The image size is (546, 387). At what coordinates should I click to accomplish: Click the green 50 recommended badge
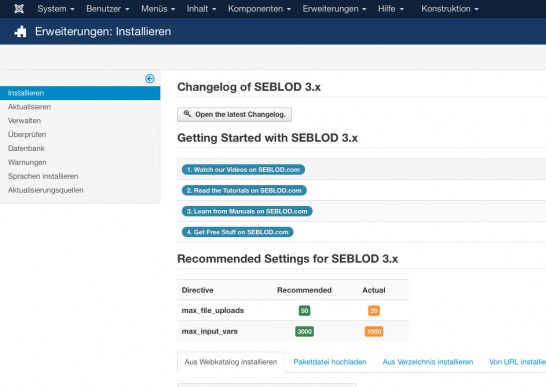point(304,310)
